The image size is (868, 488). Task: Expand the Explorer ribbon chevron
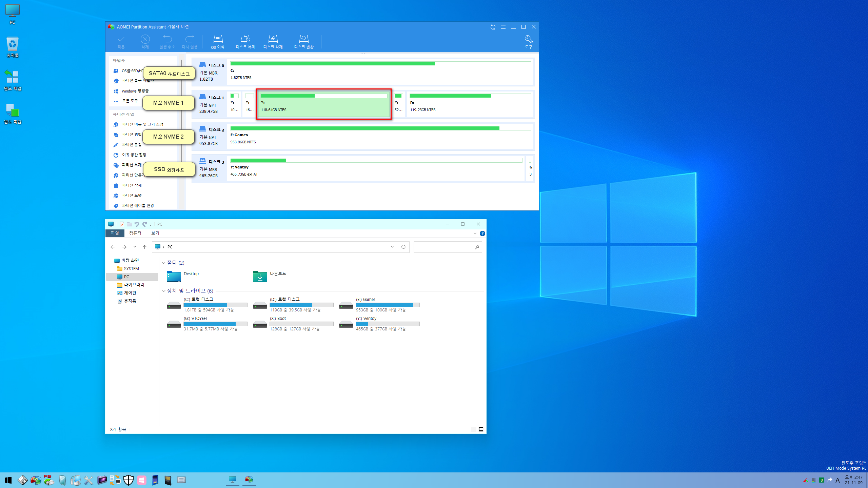[475, 233]
